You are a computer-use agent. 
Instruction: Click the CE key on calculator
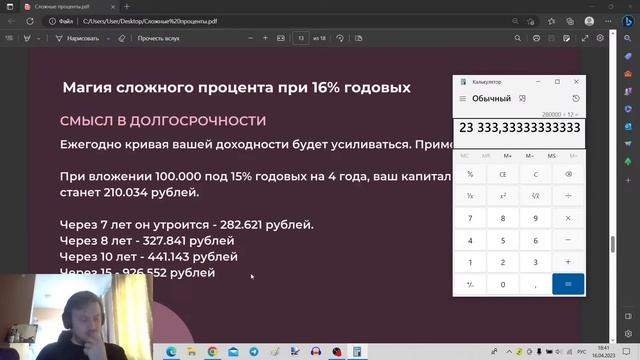503,174
